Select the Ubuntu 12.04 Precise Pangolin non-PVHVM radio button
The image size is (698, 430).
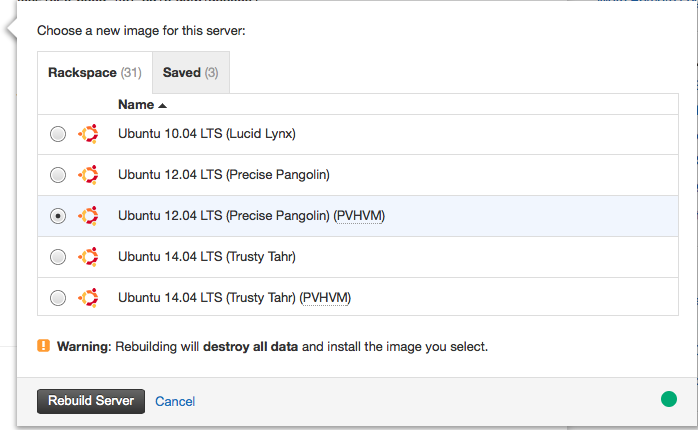click(x=58, y=175)
